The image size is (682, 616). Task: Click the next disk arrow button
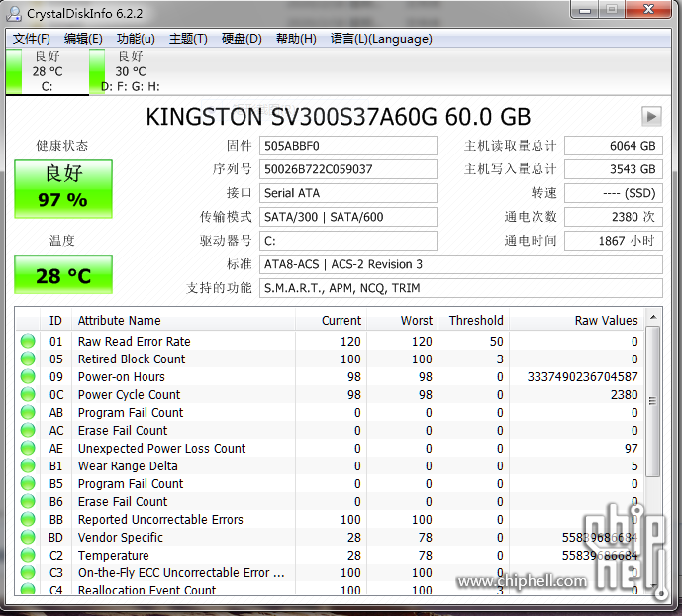[x=650, y=116]
